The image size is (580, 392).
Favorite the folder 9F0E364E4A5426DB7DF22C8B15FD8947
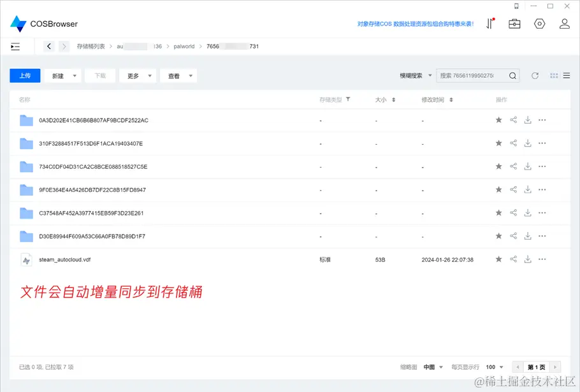(499, 189)
